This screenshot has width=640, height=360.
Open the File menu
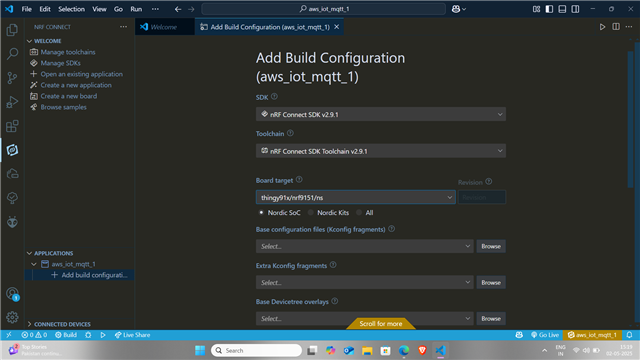27,9
